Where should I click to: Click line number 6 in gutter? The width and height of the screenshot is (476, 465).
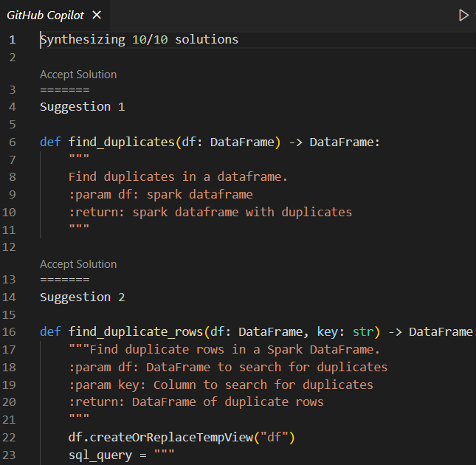coord(12,142)
